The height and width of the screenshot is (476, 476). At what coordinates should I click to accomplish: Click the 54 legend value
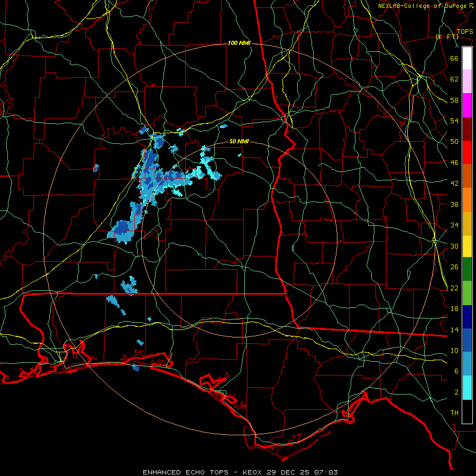pyautogui.click(x=454, y=121)
